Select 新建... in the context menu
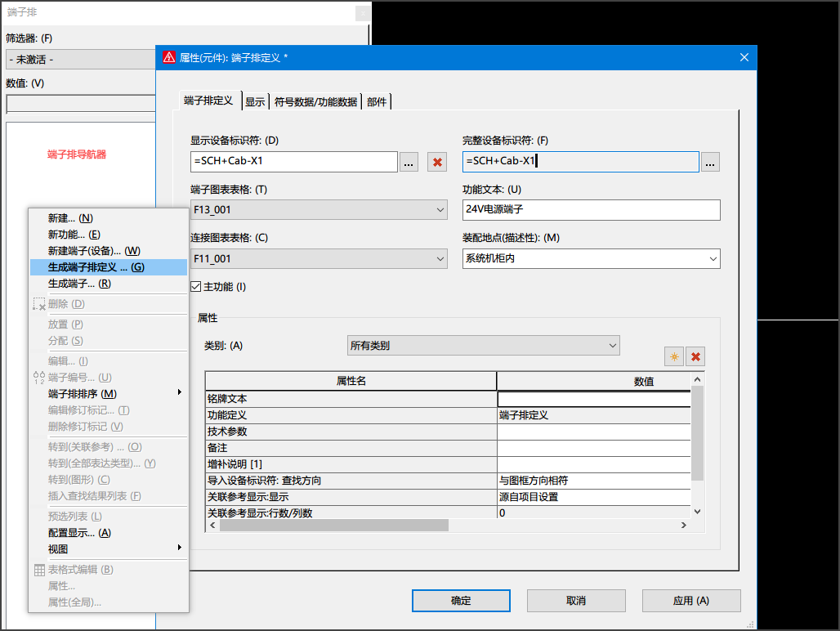The image size is (840, 631). coord(109,218)
